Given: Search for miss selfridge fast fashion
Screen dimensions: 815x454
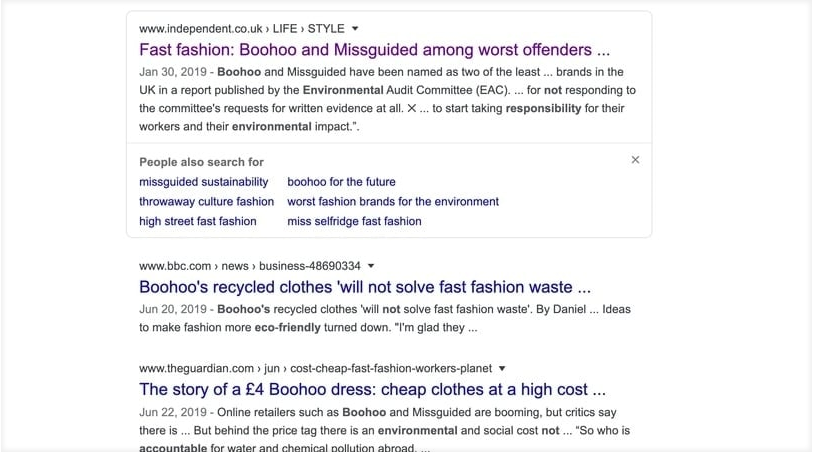Looking at the screenshot, I should (x=354, y=222).
